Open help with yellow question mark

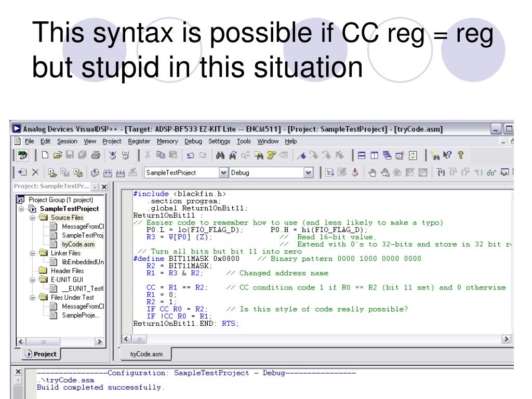click(460, 155)
